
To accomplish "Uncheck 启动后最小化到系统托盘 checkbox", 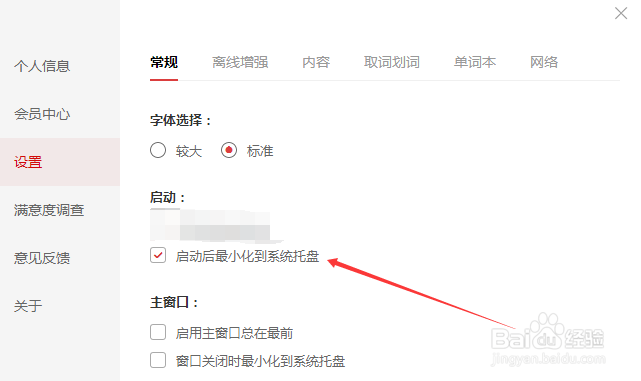I will pos(158,255).
